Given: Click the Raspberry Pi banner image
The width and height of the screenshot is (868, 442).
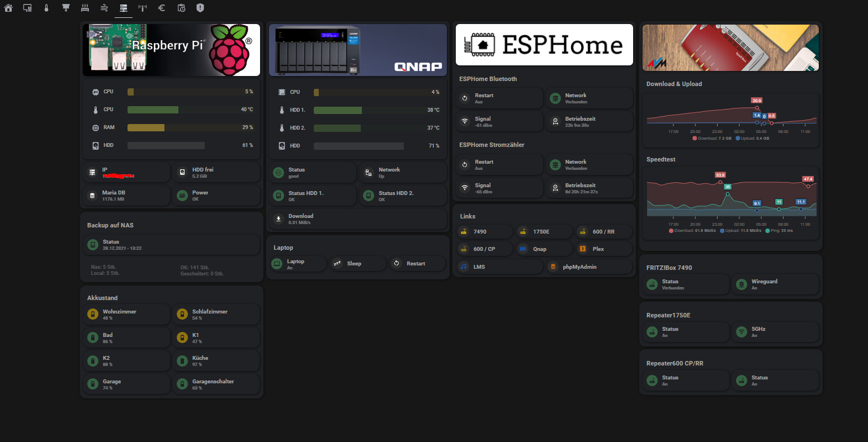Looking at the screenshot, I should 171,48.
